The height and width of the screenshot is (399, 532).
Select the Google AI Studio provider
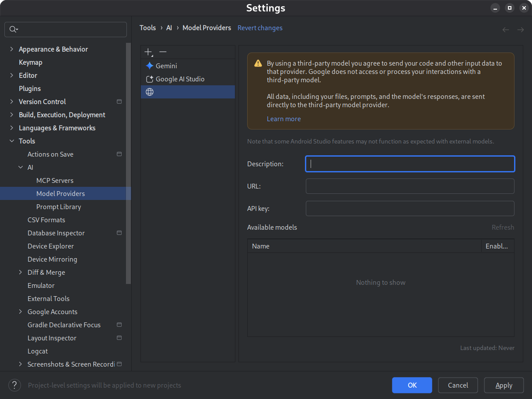coord(179,79)
